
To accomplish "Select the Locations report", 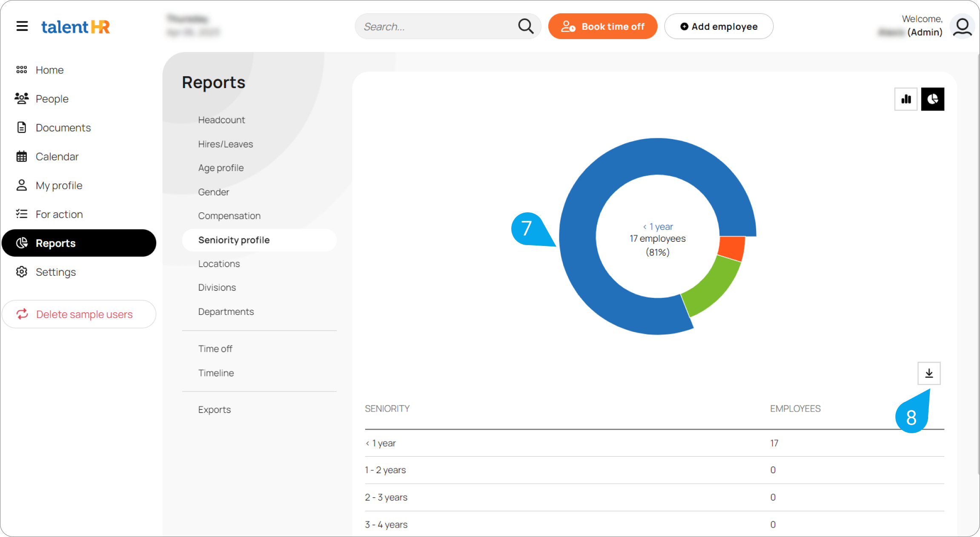I will tap(219, 264).
